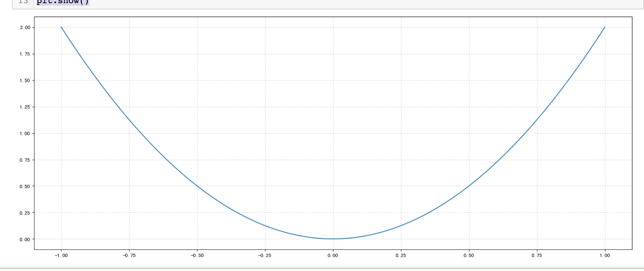Screen dimensions: 644x271
Task: Click the x-axis label 0.75
Action: click(x=537, y=256)
